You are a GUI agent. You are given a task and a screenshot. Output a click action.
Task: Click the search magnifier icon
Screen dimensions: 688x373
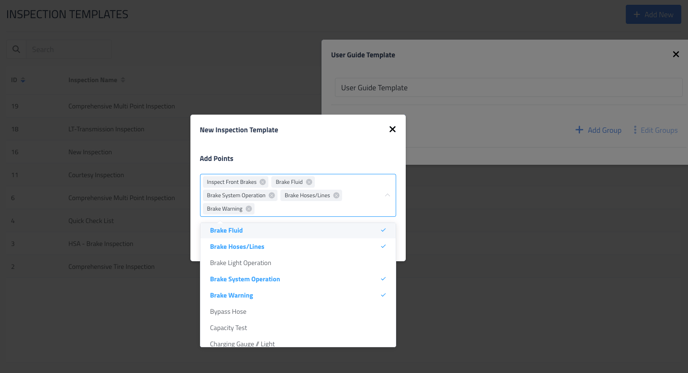(16, 49)
